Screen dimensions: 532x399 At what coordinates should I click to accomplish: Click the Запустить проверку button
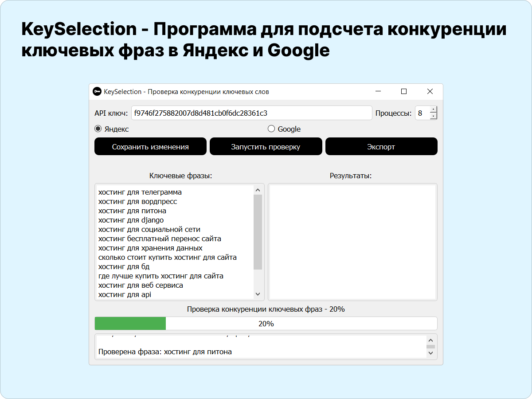(266, 147)
